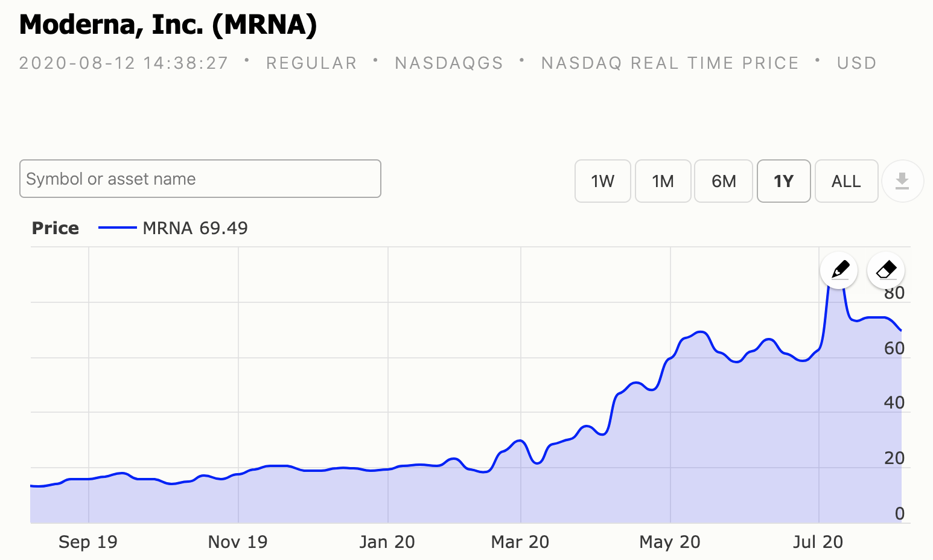Select the 1Y time range
Image resolution: width=933 pixels, height=560 pixels.
coord(783,181)
